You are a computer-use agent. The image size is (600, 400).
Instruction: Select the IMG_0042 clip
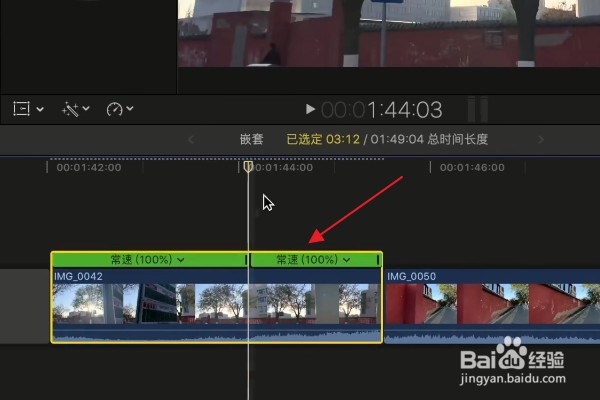tap(217, 297)
